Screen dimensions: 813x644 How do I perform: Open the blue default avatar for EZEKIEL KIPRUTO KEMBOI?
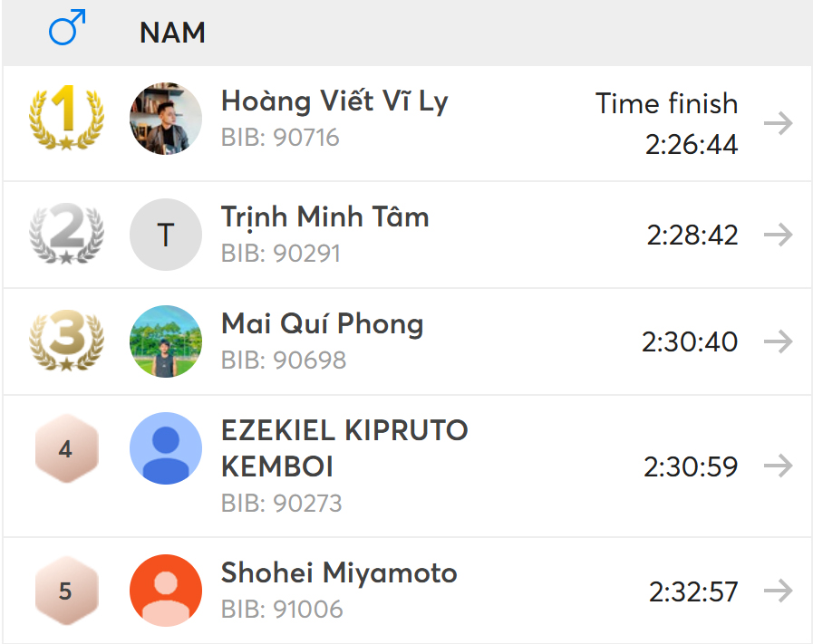pos(165,447)
